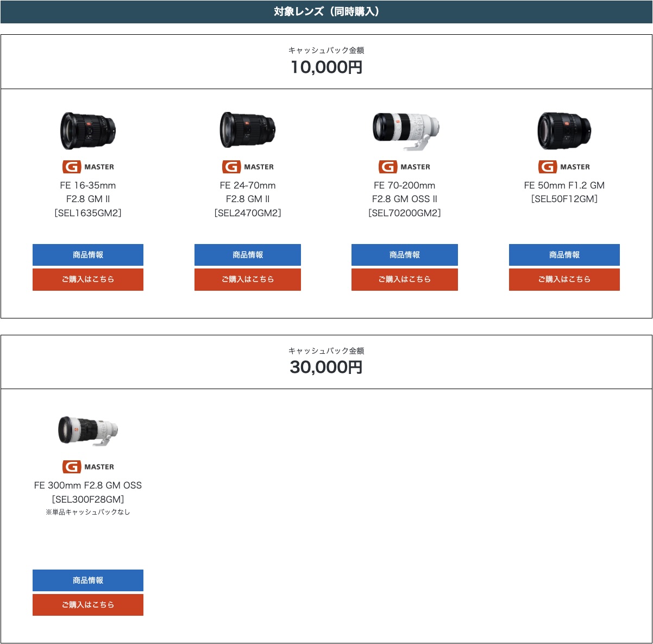This screenshot has width=653, height=644.
Task: Open 商品情報 for the SEL300F28GM lens
Action: [88, 580]
